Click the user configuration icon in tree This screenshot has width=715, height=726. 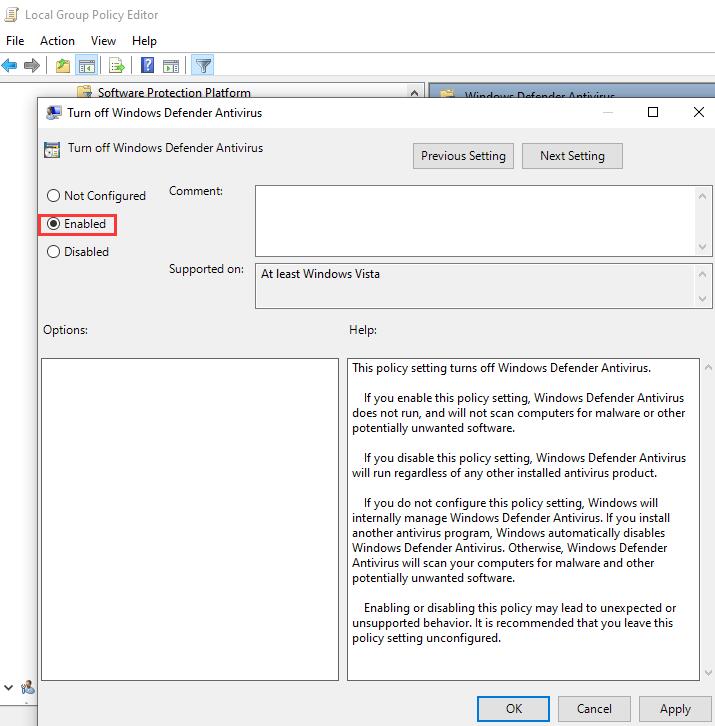point(28,688)
